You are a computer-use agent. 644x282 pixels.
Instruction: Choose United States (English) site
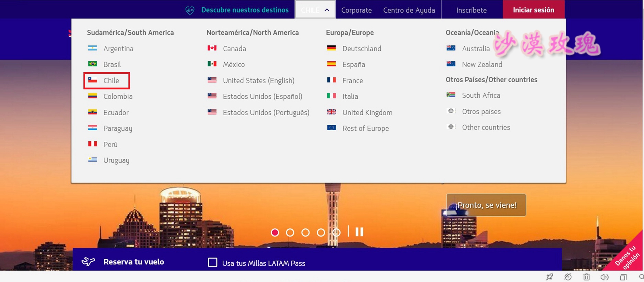point(259,81)
